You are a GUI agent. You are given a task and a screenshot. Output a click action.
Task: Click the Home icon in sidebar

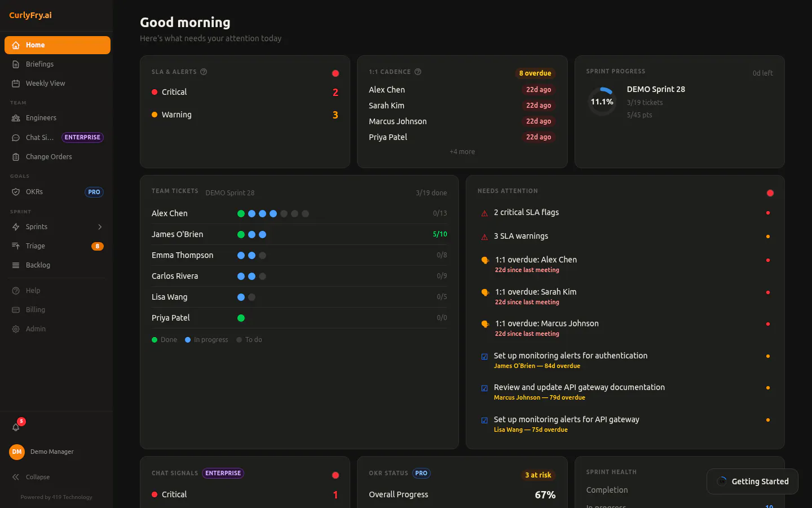pyautogui.click(x=16, y=45)
